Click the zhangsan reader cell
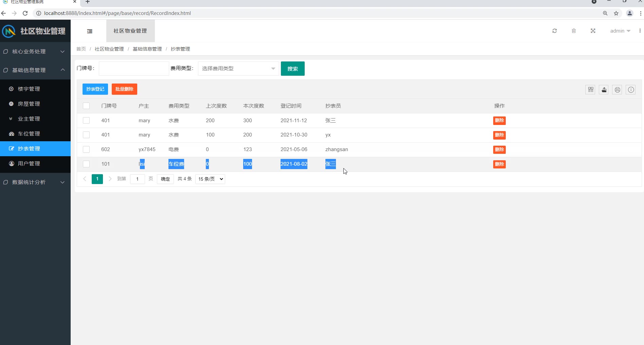 (x=337, y=149)
